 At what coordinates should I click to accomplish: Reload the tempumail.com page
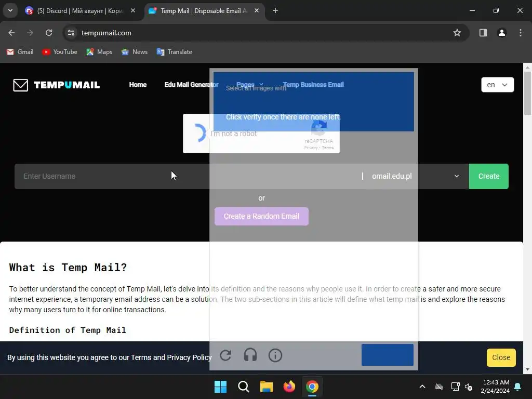click(x=49, y=33)
